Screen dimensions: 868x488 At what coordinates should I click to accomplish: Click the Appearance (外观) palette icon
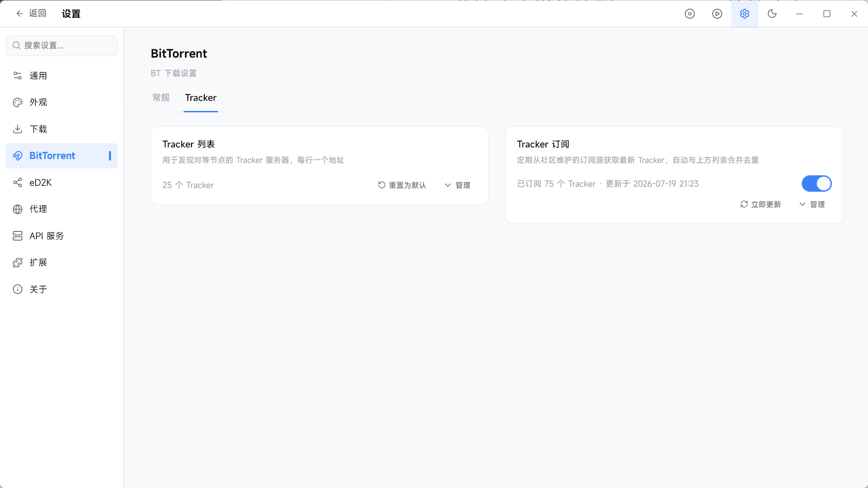coord(17,102)
